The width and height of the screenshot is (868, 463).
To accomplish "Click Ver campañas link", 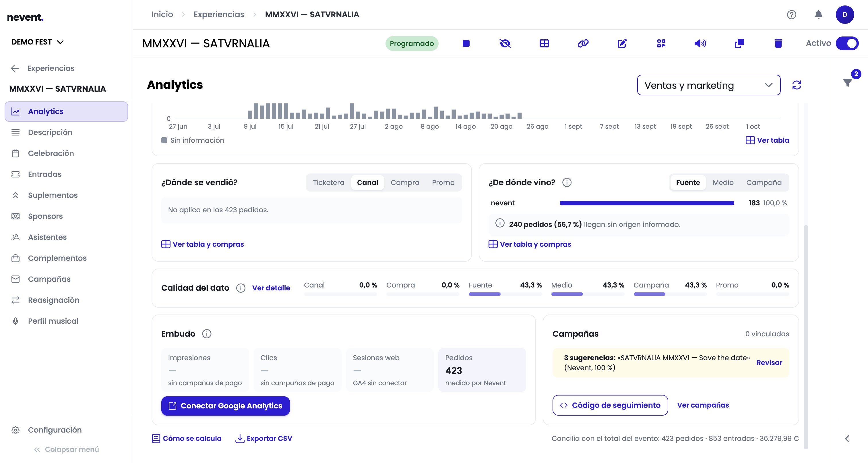I will coord(703,405).
